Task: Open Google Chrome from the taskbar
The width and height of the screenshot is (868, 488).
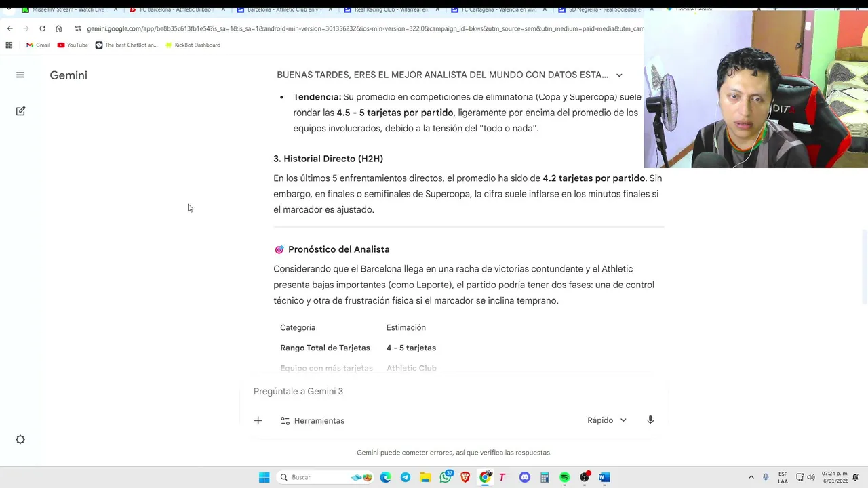Action: coord(485,477)
